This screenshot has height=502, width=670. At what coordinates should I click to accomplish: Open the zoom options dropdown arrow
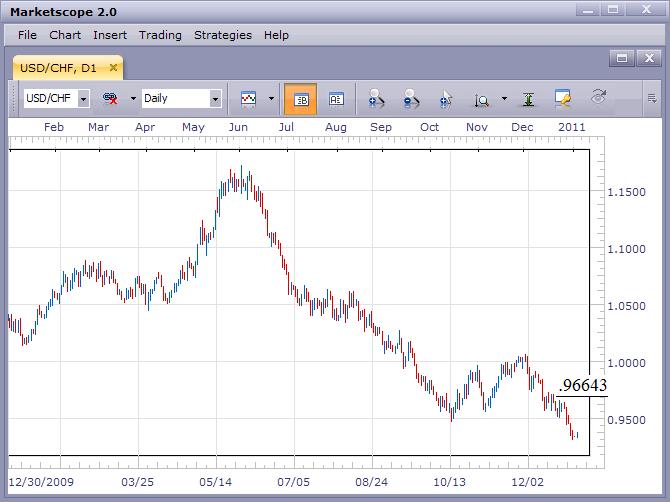click(x=504, y=99)
